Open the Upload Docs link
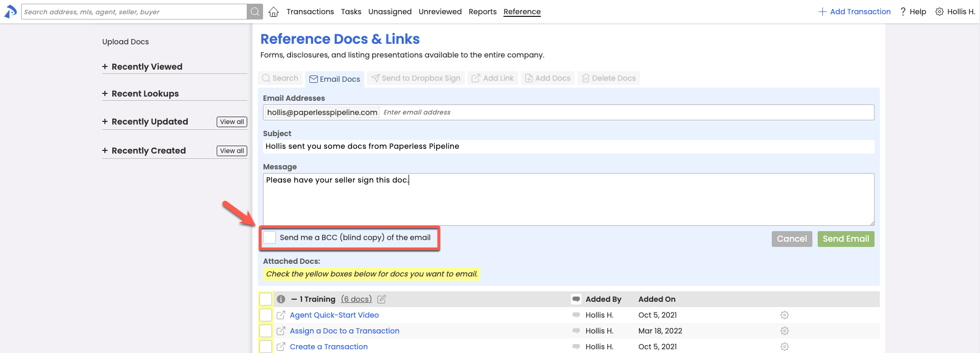The height and width of the screenshot is (353, 980). (x=125, y=42)
